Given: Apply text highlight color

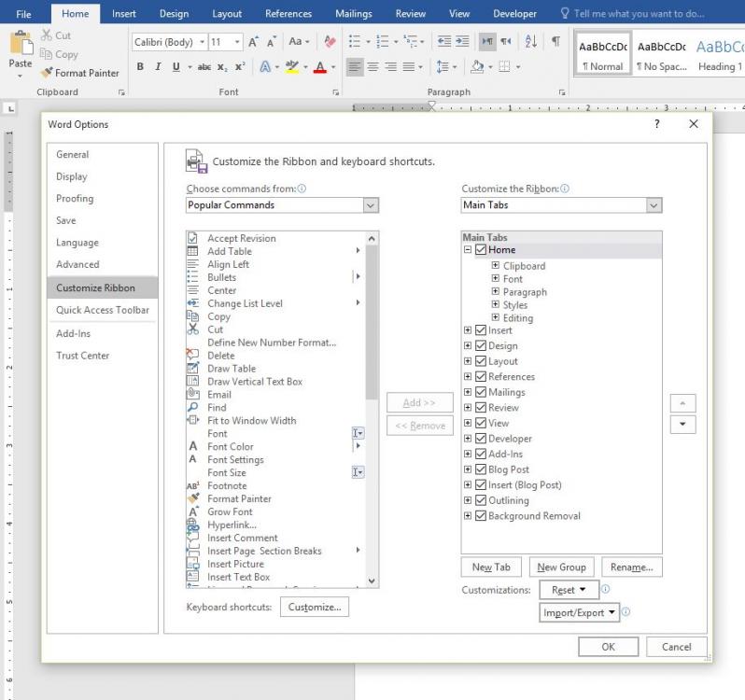Looking at the screenshot, I should (x=292, y=67).
